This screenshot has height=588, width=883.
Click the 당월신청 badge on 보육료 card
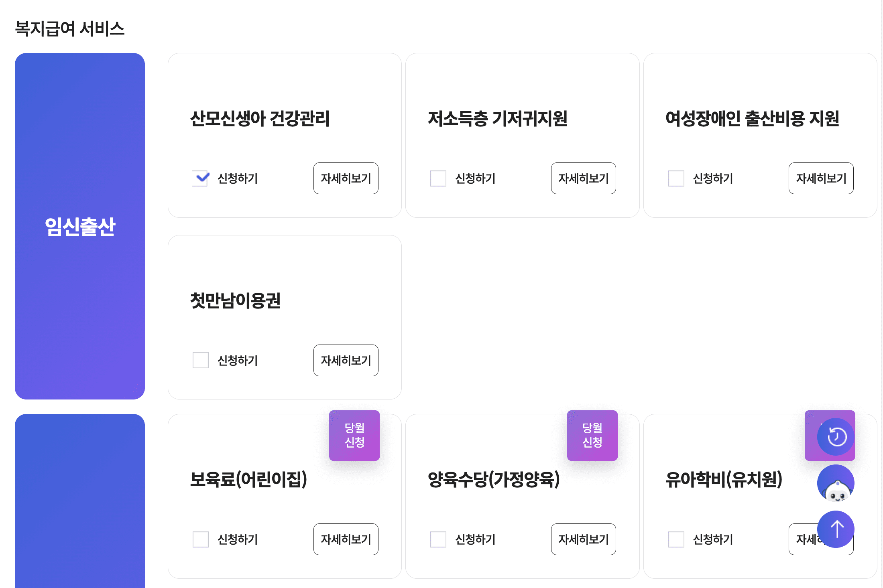[x=354, y=436]
